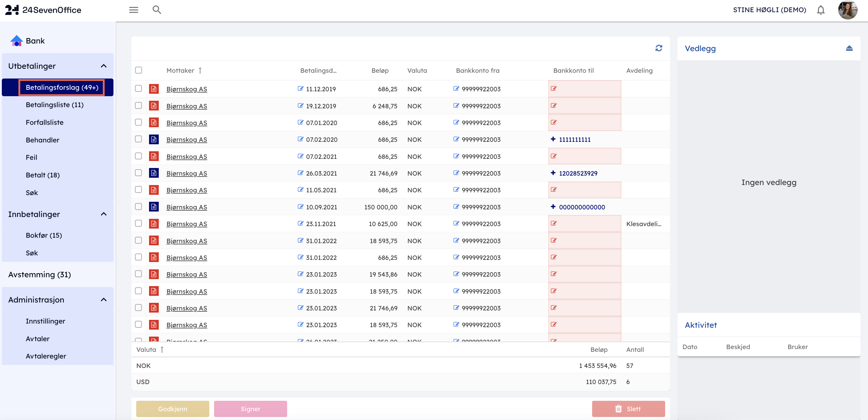This screenshot has width=868, height=420.
Task: Collapse the Innbetalinger section
Action: pos(103,214)
